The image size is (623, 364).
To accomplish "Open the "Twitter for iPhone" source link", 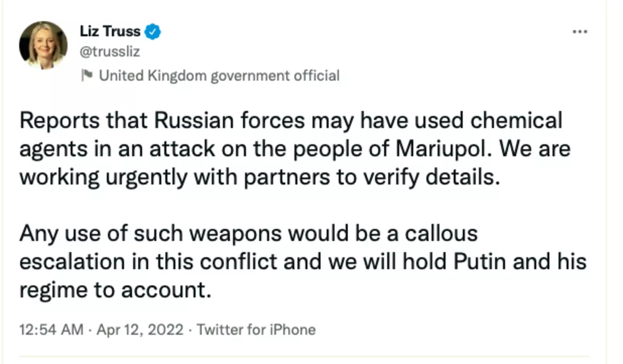I will 256,330.
